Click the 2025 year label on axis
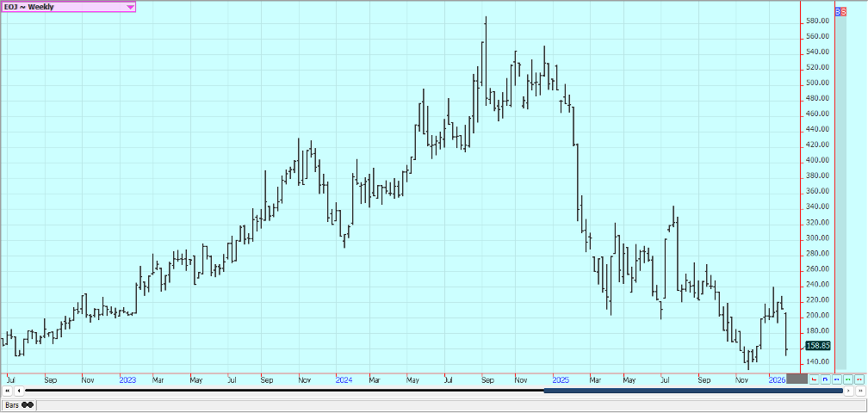The width and height of the screenshot is (868, 413). click(561, 379)
